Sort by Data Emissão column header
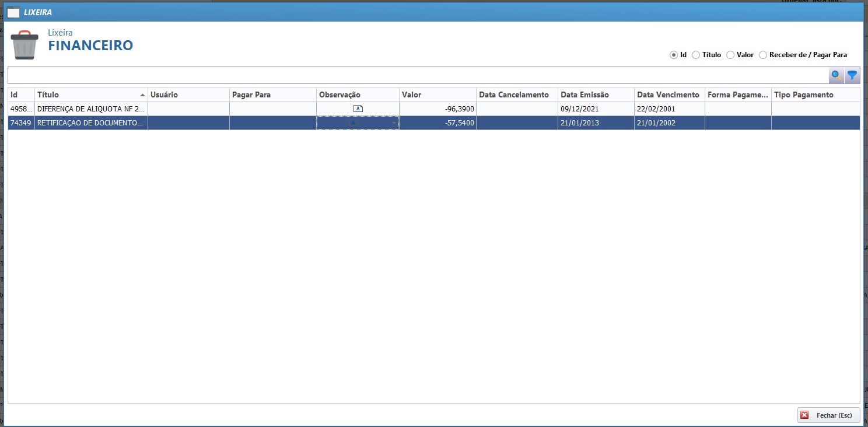The width and height of the screenshot is (868, 427). pyautogui.click(x=596, y=94)
